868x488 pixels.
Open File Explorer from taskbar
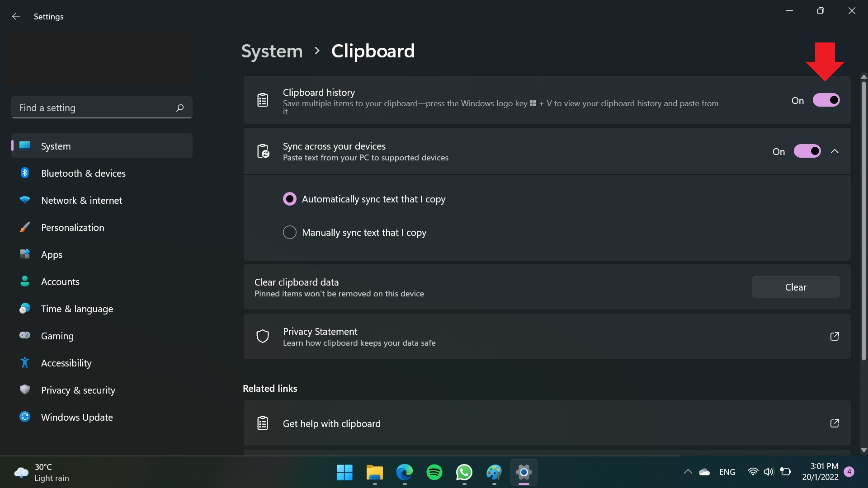(x=374, y=472)
